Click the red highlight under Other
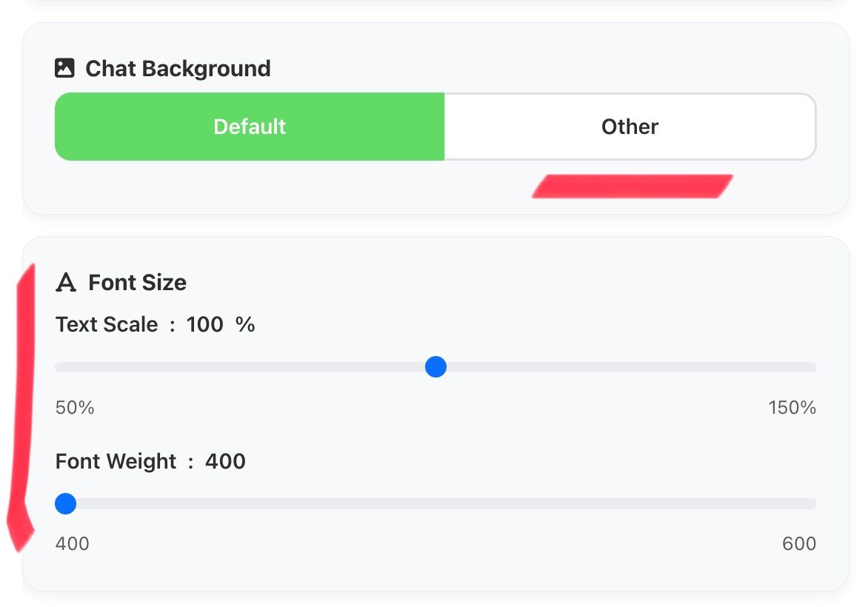This screenshot has width=868, height=607. pyautogui.click(x=632, y=187)
